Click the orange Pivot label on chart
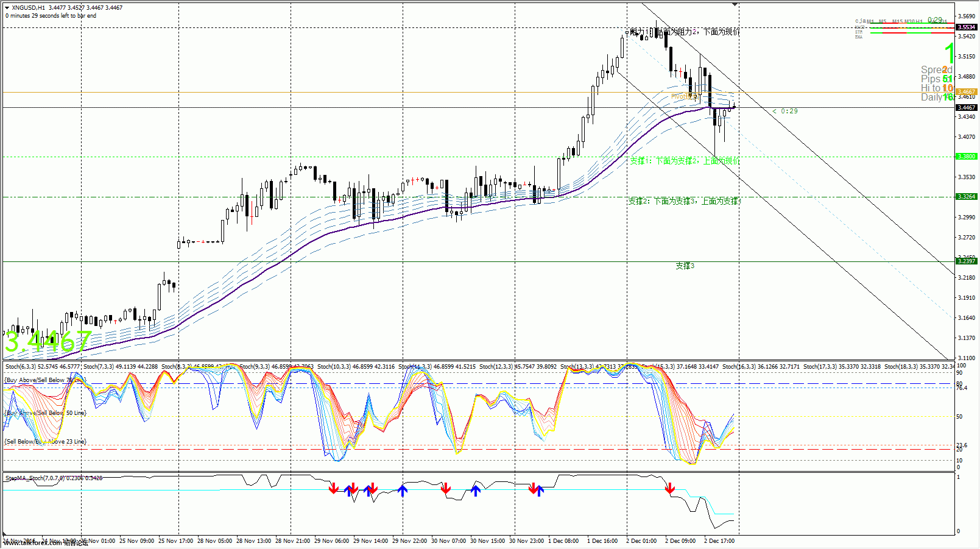 684,96
